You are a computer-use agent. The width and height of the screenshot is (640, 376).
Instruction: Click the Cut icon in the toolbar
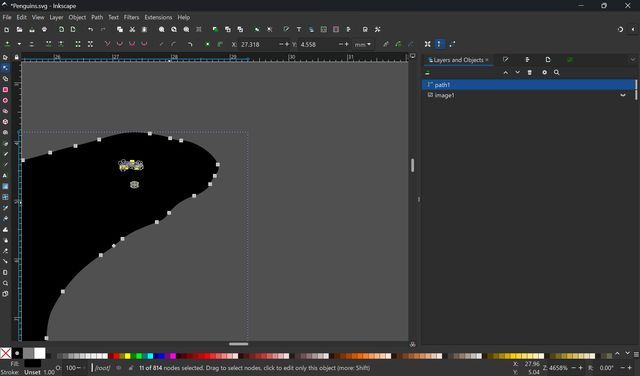coord(132,29)
